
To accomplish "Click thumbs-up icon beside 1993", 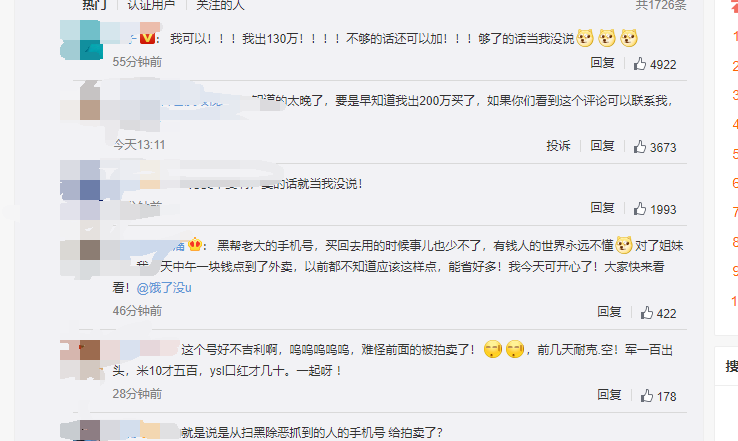I will pyautogui.click(x=640, y=208).
